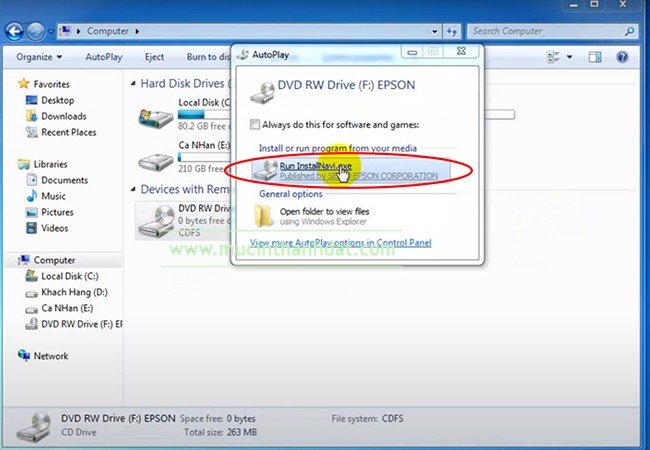
Task: Click the Computer icon in address bar
Action: click(65, 31)
